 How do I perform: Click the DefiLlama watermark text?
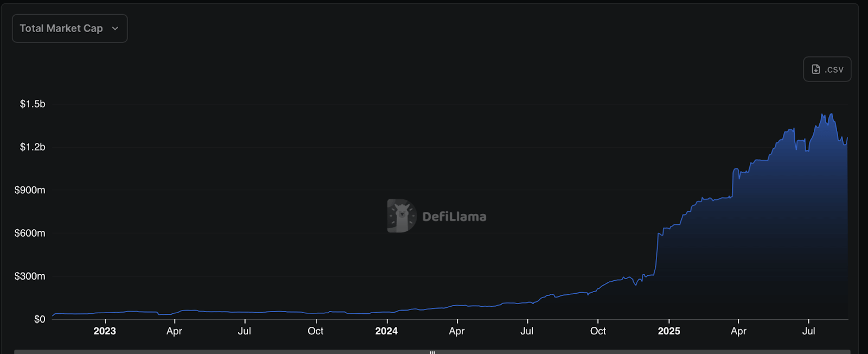click(454, 217)
